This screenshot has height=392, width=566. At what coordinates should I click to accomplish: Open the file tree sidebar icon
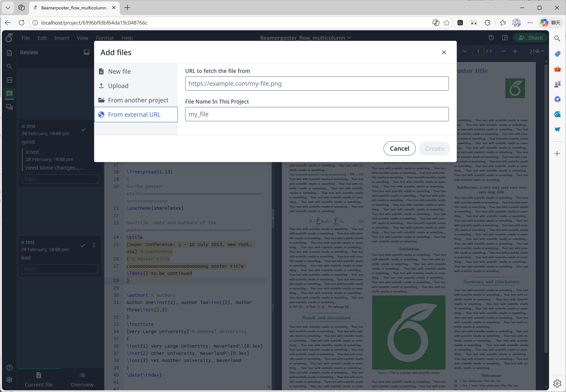coord(9,53)
